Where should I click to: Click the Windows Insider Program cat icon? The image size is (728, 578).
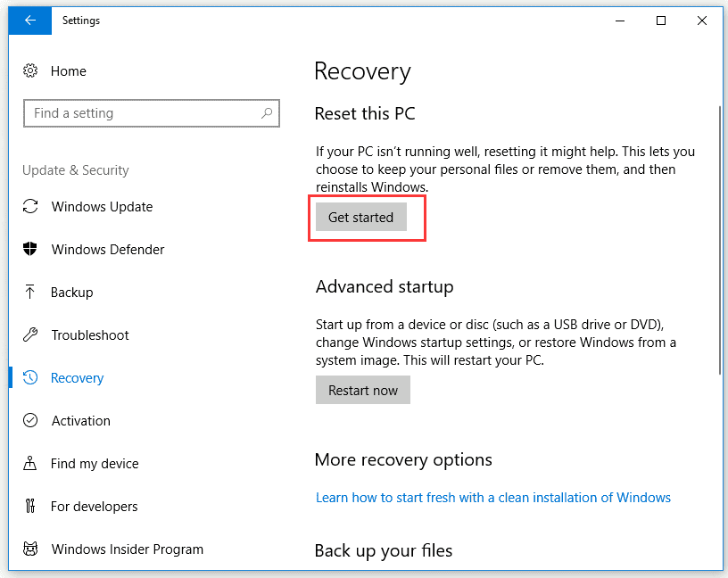point(30,549)
